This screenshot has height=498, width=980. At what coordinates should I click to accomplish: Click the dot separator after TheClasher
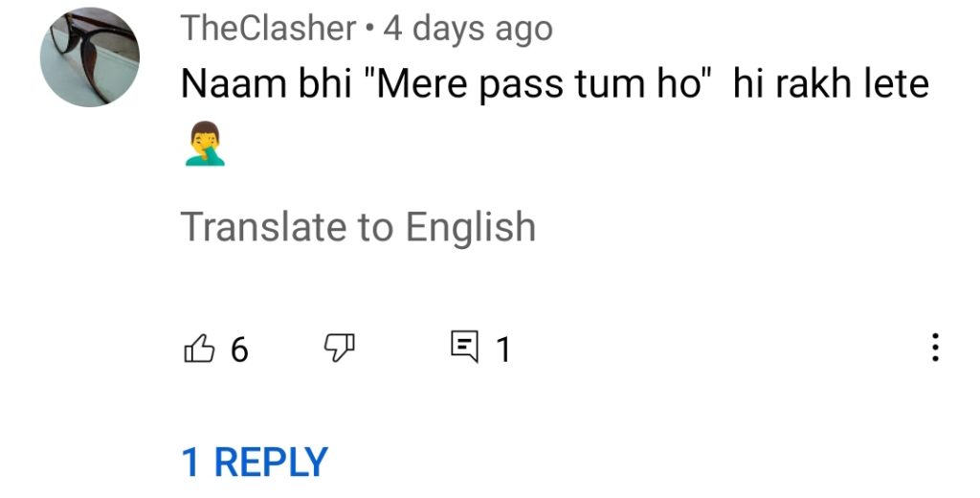[x=370, y=30]
